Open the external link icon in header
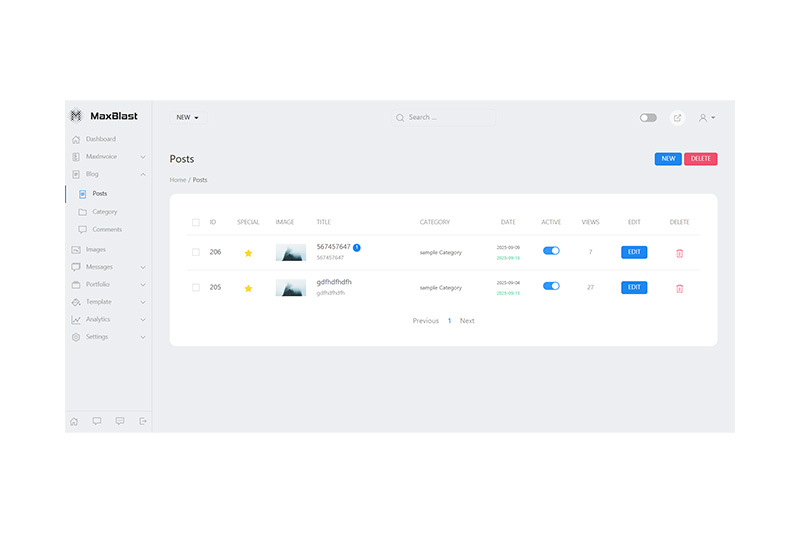The width and height of the screenshot is (800, 533). pos(677,118)
